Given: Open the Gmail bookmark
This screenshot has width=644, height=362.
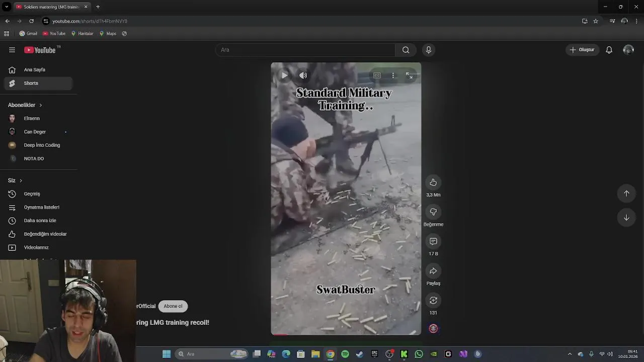Looking at the screenshot, I should (28, 34).
